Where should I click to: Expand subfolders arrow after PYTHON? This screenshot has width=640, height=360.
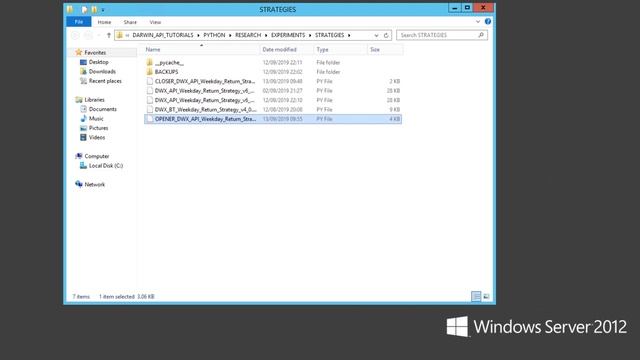point(230,36)
